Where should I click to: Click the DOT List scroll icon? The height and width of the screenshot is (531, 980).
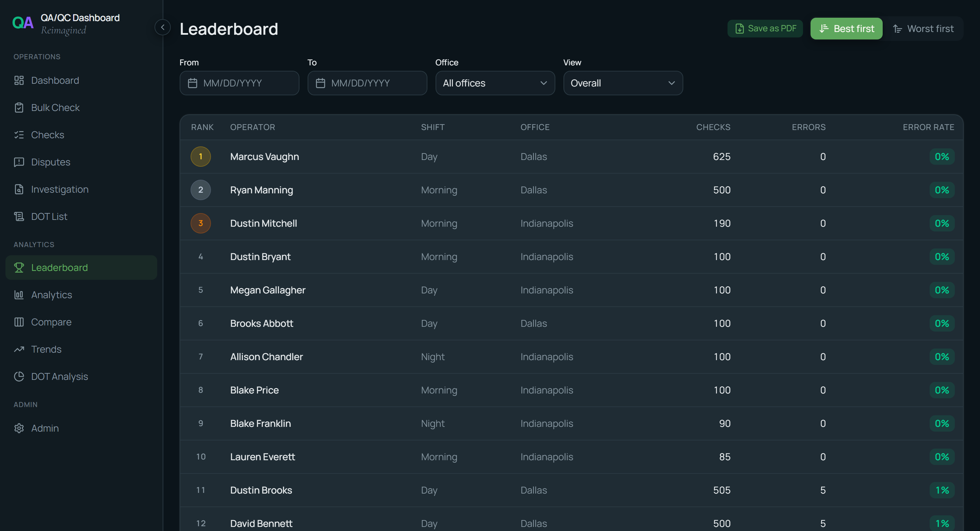click(19, 216)
